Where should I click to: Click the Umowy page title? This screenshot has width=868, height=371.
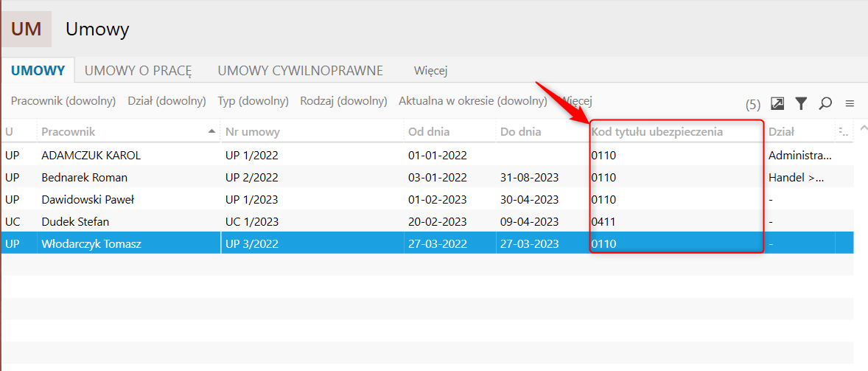(97, 29)
